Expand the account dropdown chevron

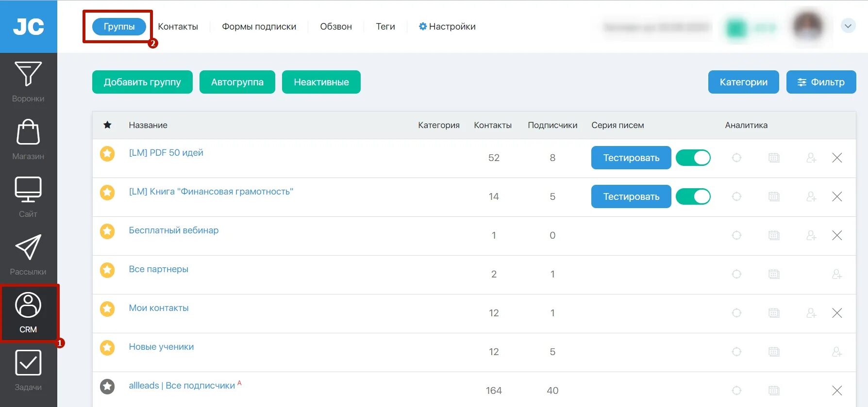pos(848,26)
